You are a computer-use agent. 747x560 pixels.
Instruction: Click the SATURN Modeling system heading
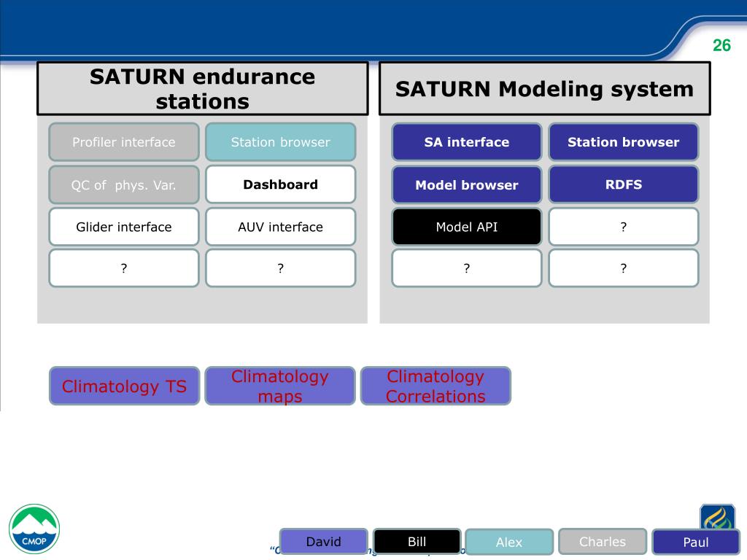coord(544,88)
